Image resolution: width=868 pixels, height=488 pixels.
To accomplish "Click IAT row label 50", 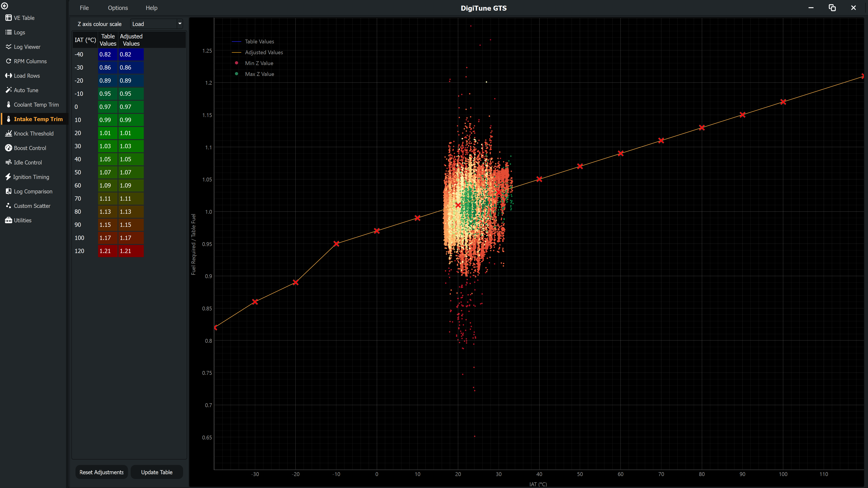I will coord(78,172).
